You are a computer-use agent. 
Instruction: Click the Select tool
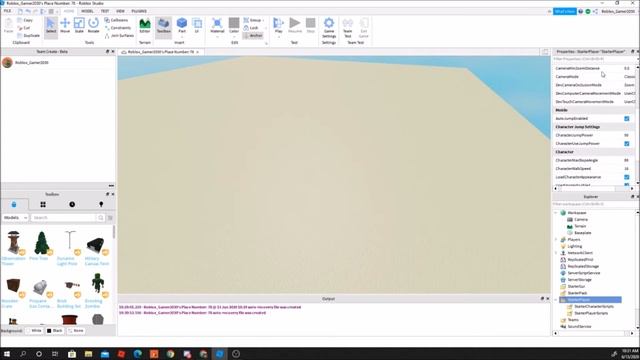point(51,26)
